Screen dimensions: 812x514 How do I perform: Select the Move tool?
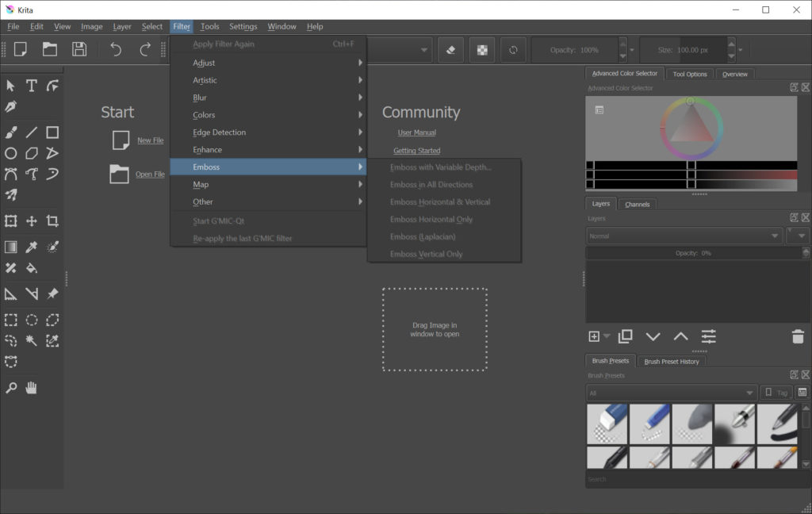tap(32, 221)
